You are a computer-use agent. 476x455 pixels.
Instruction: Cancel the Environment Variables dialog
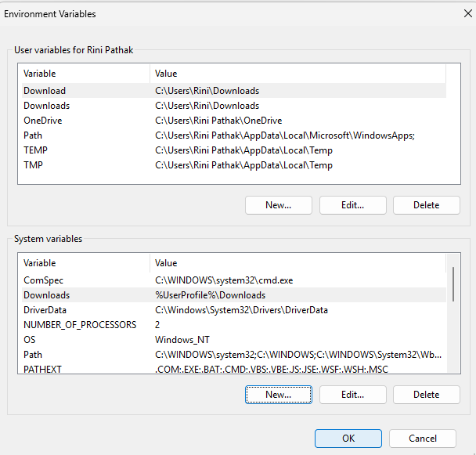tap(422, 438)
